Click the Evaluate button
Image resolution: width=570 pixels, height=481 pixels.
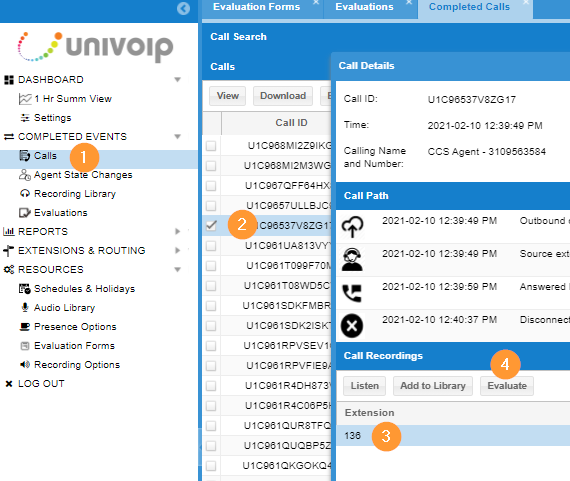(x=507, y=386)
